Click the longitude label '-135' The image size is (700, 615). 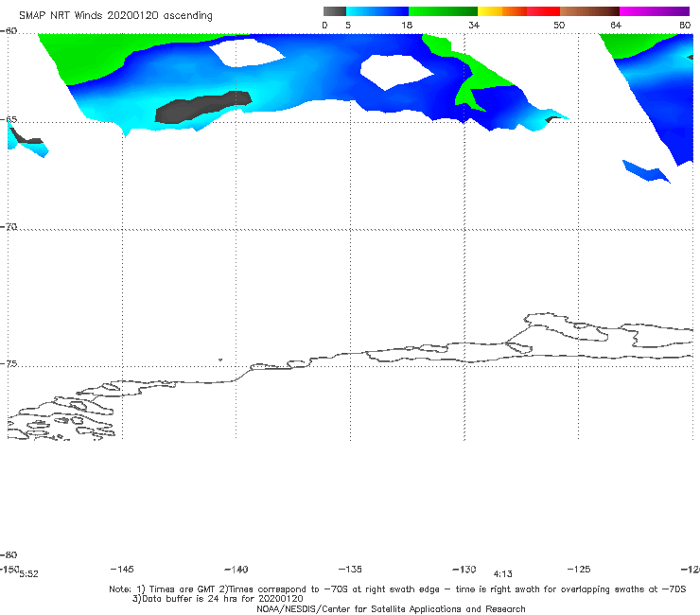pyautogui.click(x=350, y=569)
